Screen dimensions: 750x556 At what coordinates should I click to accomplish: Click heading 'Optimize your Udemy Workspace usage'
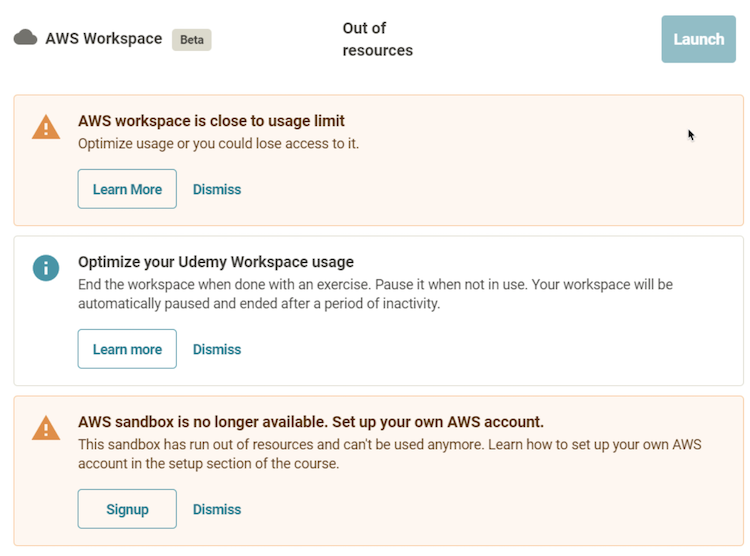click(215, 262)
